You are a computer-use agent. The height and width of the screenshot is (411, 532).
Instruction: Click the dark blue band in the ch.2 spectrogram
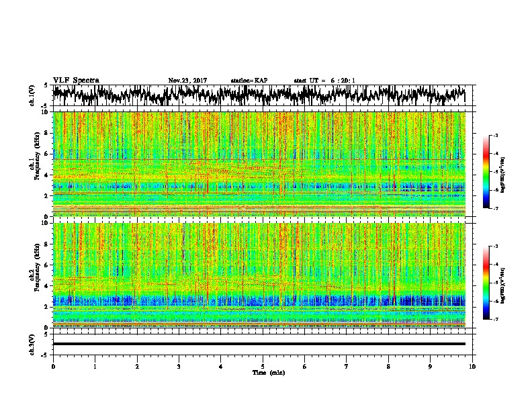[x=259, y=301]
